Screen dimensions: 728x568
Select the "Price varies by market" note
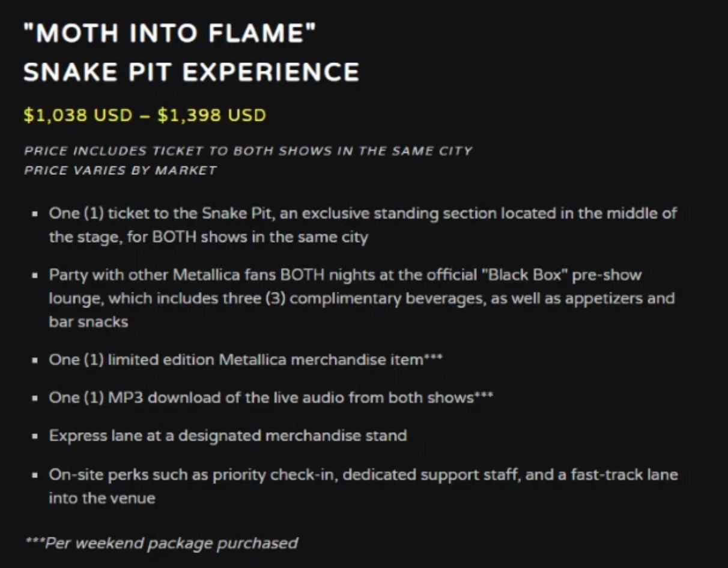click(120, 170)
